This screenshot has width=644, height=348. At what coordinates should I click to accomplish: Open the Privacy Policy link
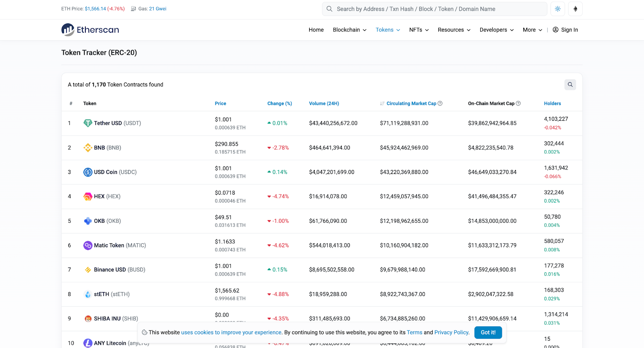pyautogui.click(x=452, y=332)
